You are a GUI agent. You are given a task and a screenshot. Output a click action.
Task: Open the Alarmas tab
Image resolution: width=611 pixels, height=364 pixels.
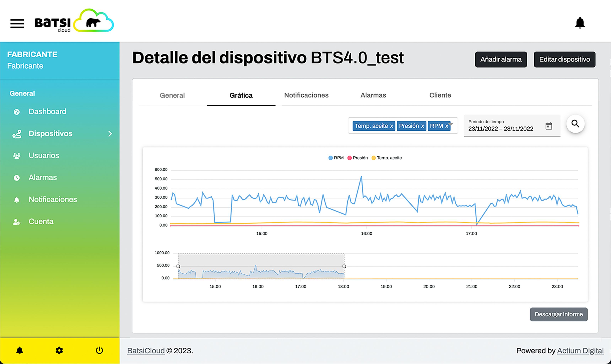[x=373, y=95]
